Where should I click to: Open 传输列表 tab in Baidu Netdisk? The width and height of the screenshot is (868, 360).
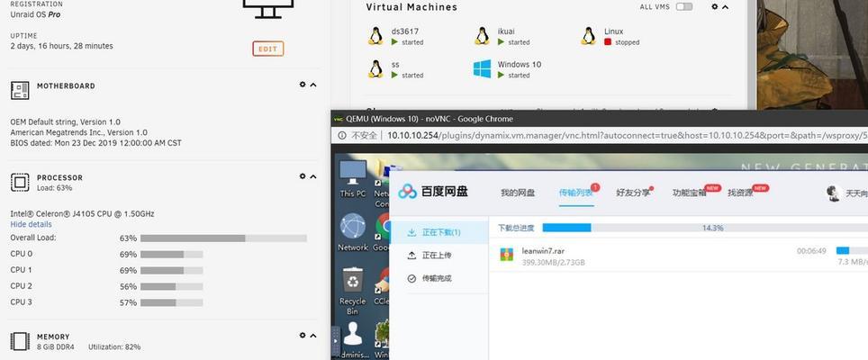pyautogui.click(x=575, y=193)
